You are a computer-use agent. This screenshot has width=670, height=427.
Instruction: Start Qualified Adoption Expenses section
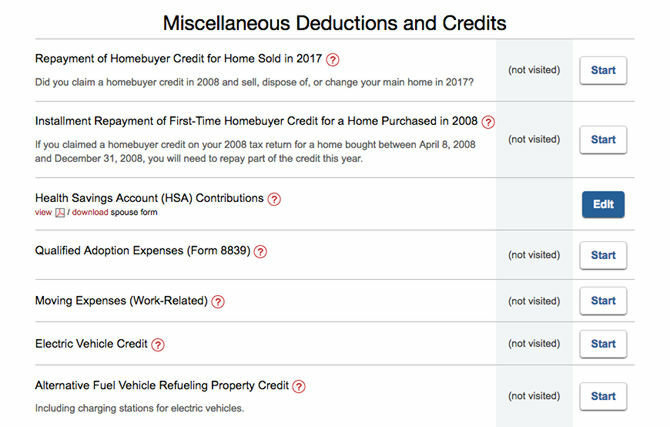tap(603, 255)
